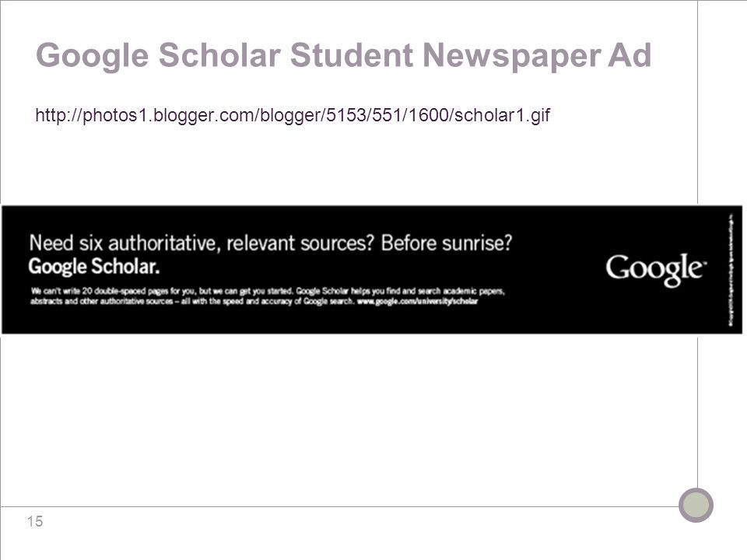Image resolution: width=747 pixels, height=560 pixels.
Task: Open the www.google.com/university/scholar link in the ad
Action: point(417,301)
